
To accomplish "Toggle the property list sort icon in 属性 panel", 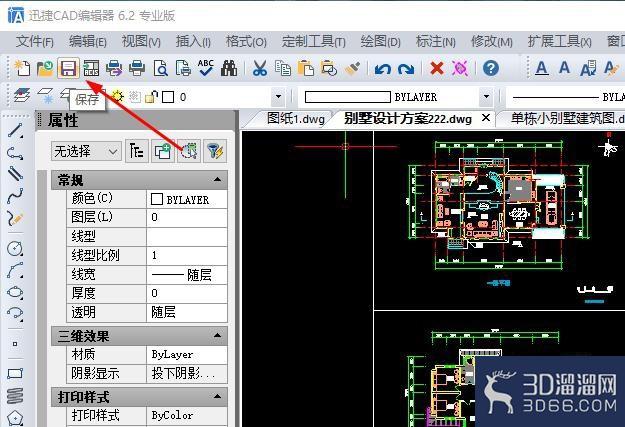I will pos(137,151).
